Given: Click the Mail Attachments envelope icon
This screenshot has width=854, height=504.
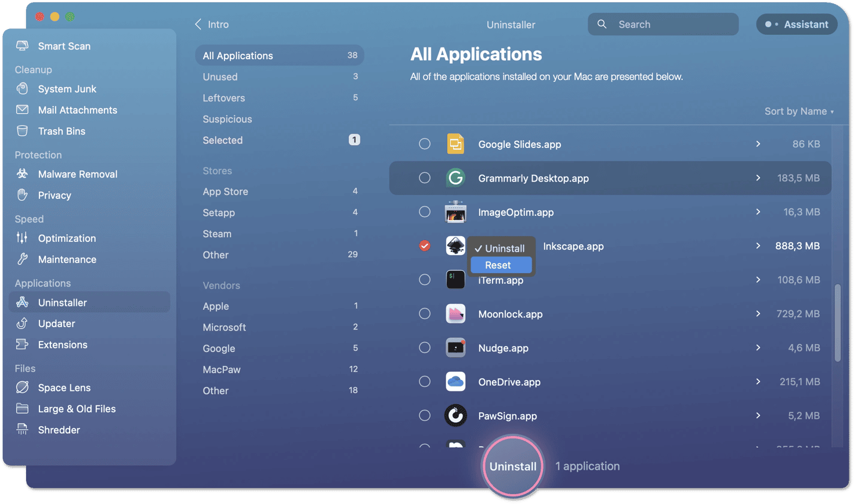Looking at the screenshot, I should point(22,110).
